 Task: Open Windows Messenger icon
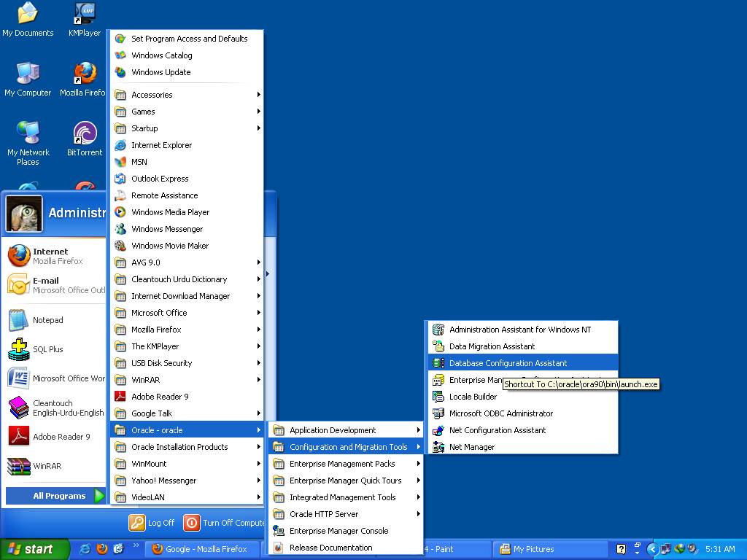point(120,229)
